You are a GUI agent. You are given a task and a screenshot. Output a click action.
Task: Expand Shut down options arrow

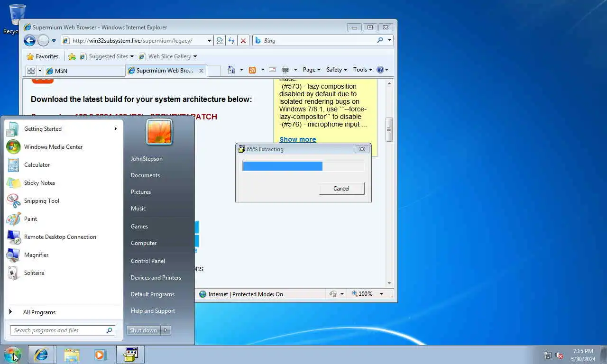tap(166, 330)
